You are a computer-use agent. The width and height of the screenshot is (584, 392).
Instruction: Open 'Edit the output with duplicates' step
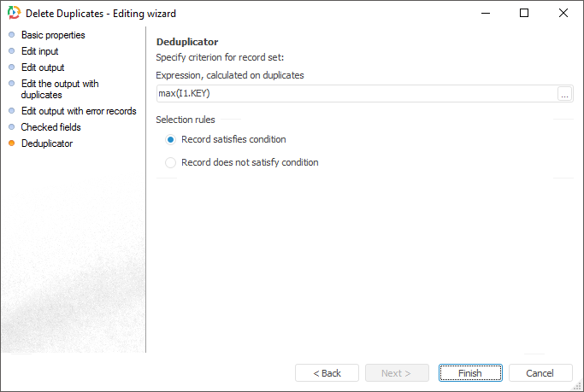(x=60, y=89)
